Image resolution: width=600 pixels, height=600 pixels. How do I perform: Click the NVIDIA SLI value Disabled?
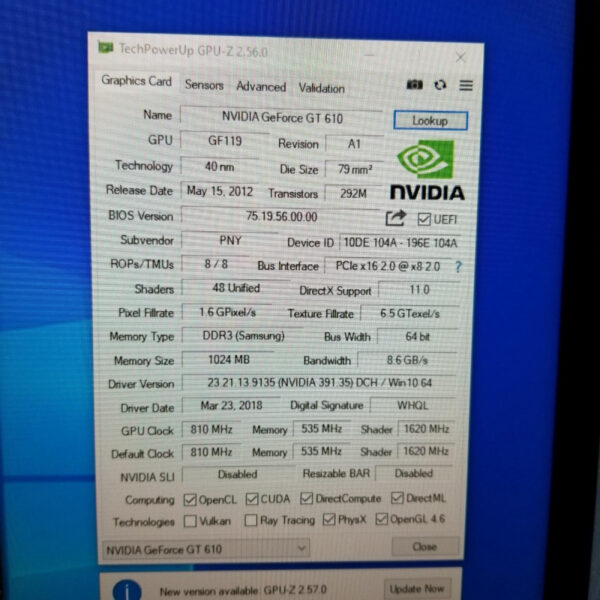238,474
